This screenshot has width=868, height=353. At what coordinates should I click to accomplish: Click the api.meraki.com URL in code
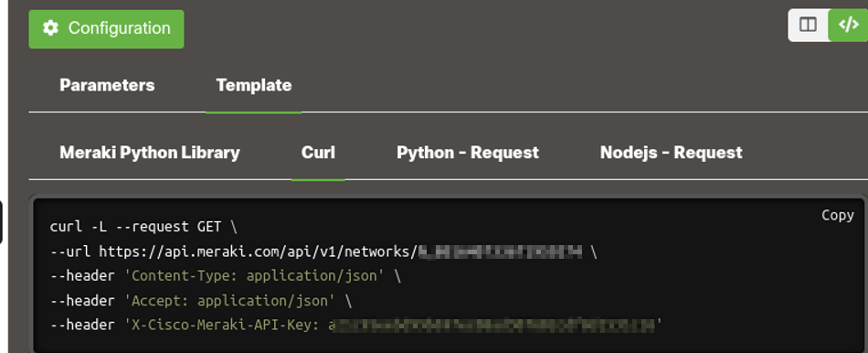coord(258,252)
